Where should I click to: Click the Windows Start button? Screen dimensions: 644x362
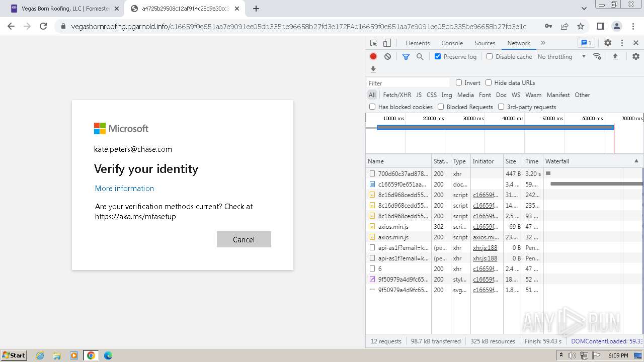point(14,355)
